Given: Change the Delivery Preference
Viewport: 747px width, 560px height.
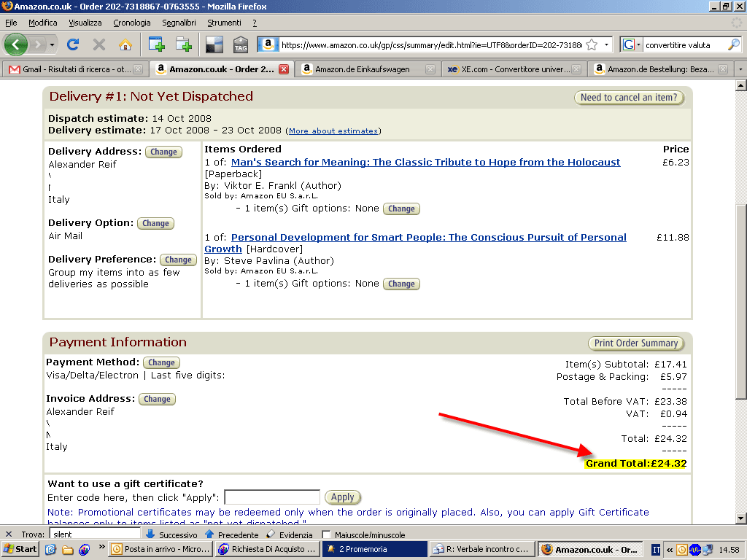Looking at the screenshot, I should 178,260.
